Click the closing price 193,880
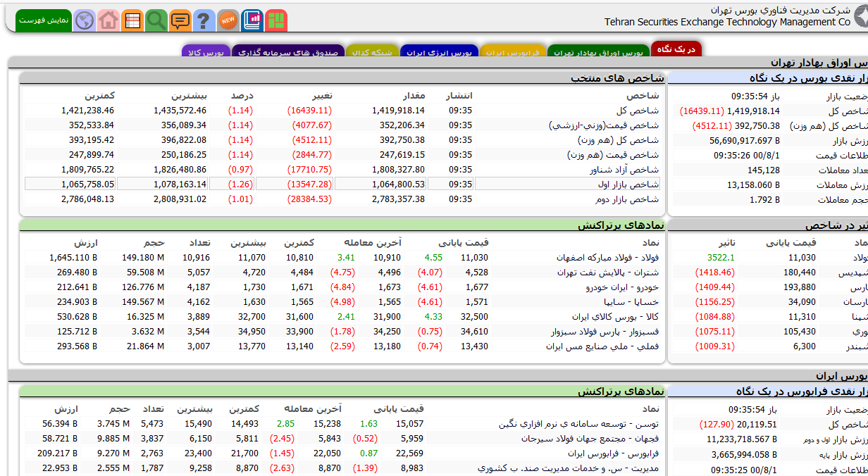Viewport: 868px width, 476px height. tap(800, 287)
